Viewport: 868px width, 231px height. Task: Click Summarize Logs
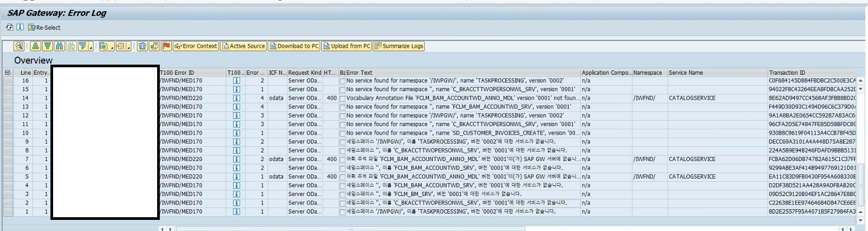pyautogui.click(x=399, y=46)
